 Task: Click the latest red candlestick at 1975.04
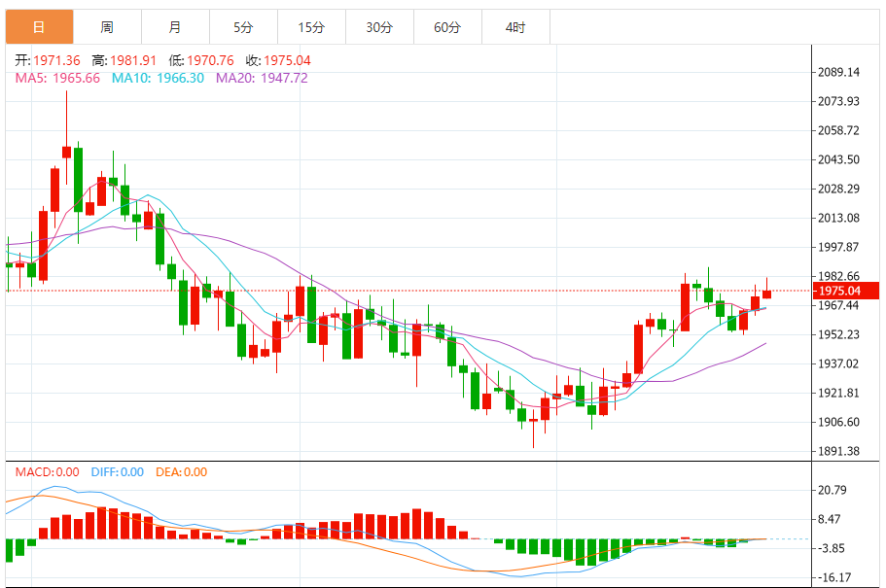pos(766,294)
